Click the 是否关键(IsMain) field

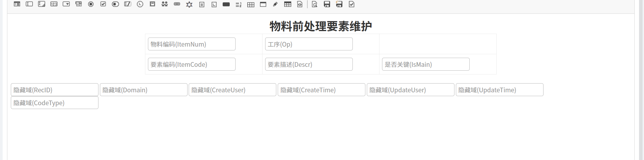(426, 64)
